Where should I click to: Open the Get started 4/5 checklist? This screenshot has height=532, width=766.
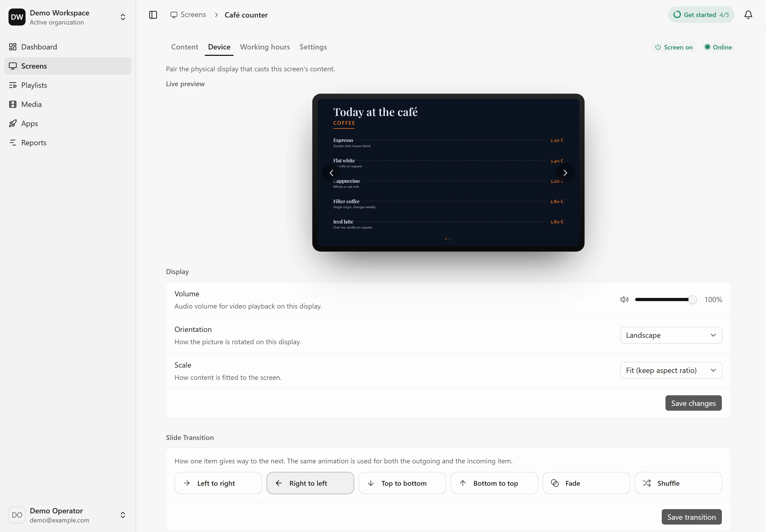[x=701, y=15]
